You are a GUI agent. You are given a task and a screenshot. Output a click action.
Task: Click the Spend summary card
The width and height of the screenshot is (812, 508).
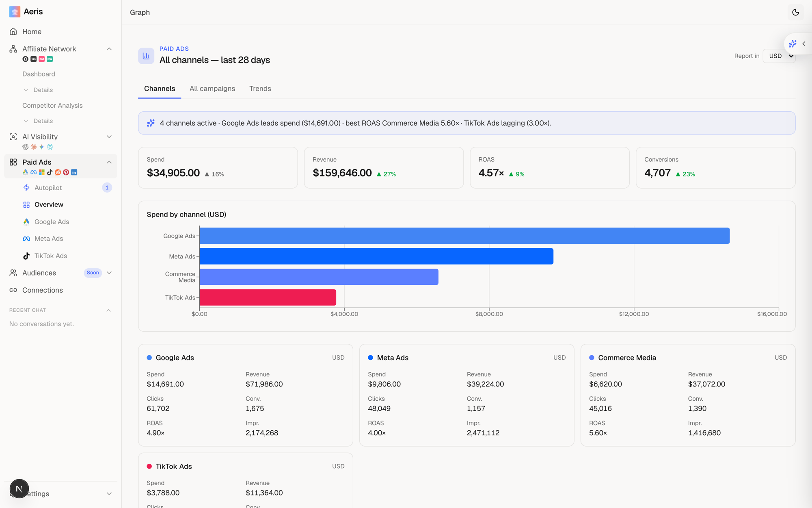coord(218,168)
